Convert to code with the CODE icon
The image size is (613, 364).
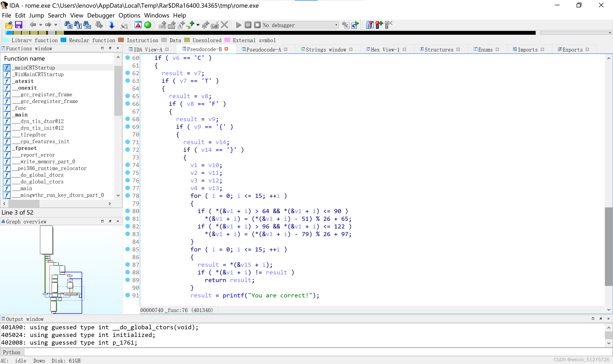(162, 25)
